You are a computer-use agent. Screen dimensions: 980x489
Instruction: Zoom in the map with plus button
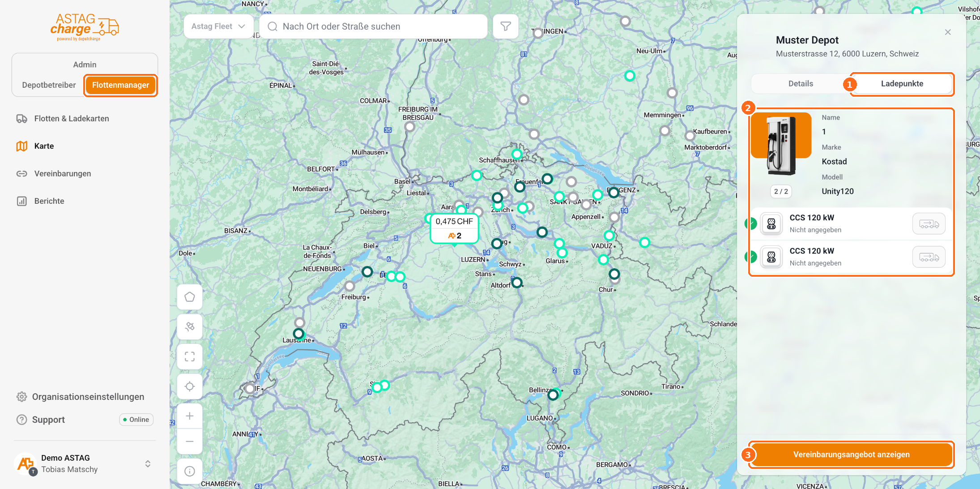coord(190,416)
